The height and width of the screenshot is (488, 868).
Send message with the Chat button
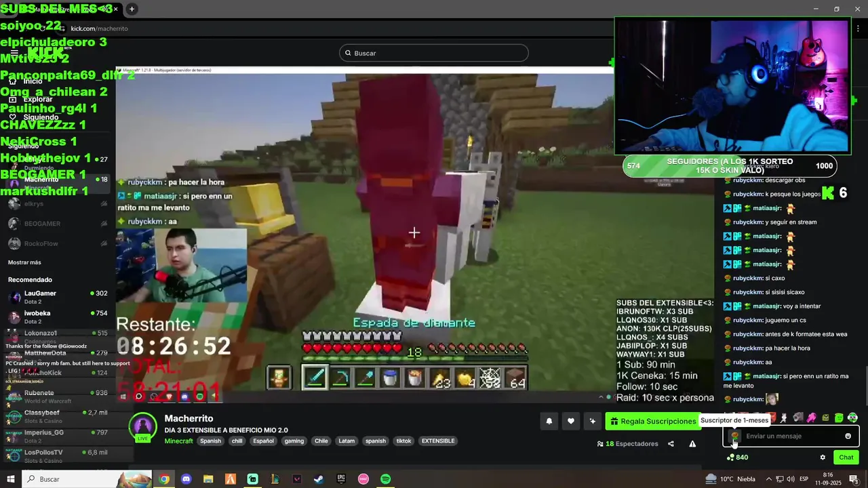(x=846, y=457)
